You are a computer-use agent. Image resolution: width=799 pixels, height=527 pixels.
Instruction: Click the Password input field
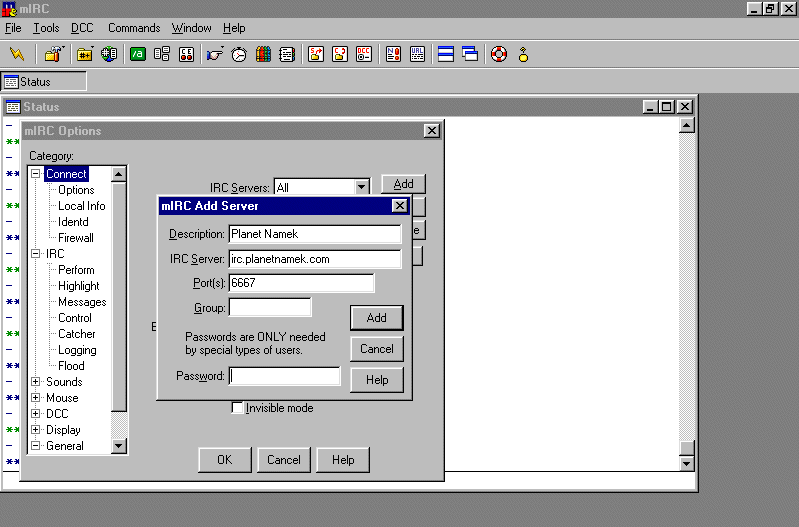click(x=284, y=376)
